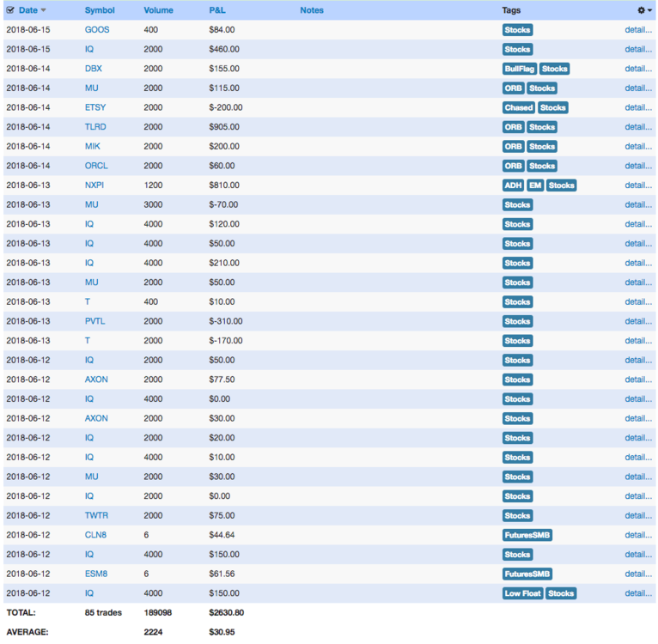
Task: Open AXON link on $77.50 row
Action: coord(96,380)
